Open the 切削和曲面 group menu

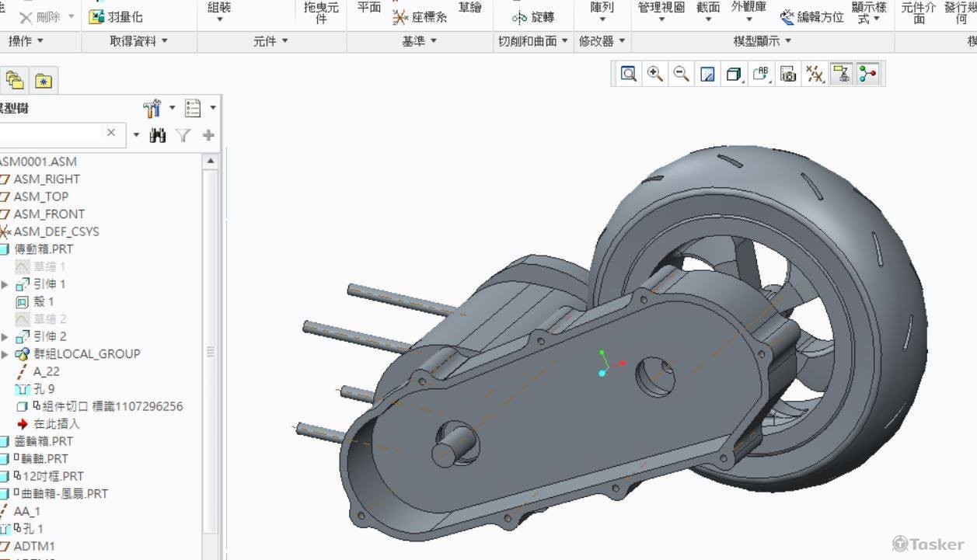coord(532,41)
